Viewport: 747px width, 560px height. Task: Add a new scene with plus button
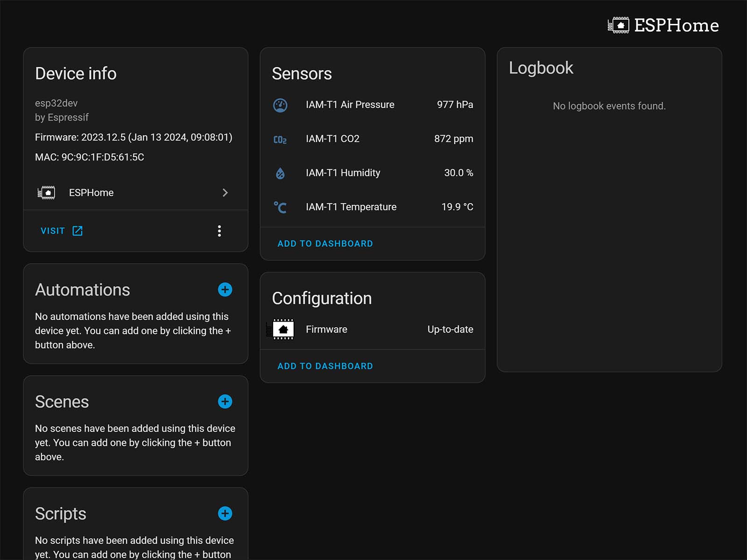(225, 402)
